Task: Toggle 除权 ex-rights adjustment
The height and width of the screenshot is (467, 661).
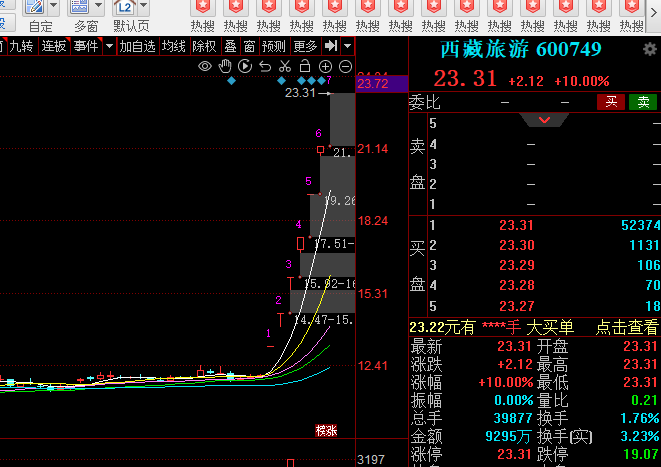Action: point(204,46)
